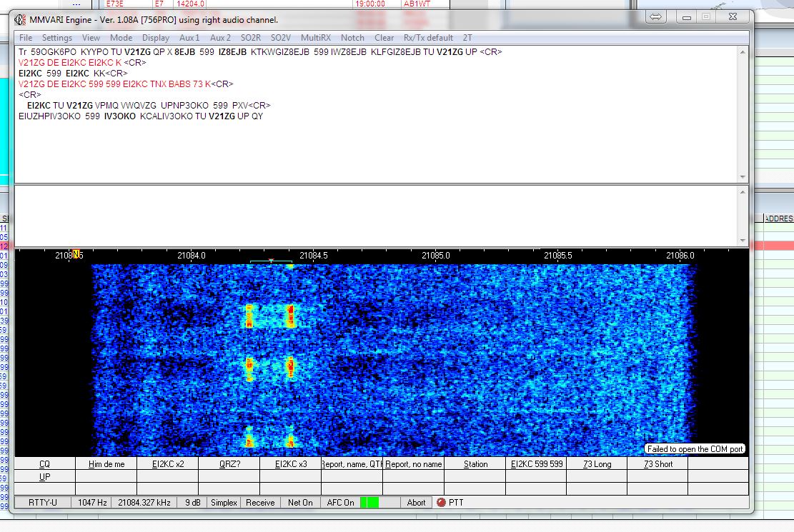Send the EI2KC 599 599 macro
This screenshot has width=794, height=532.
pos(537,463)
